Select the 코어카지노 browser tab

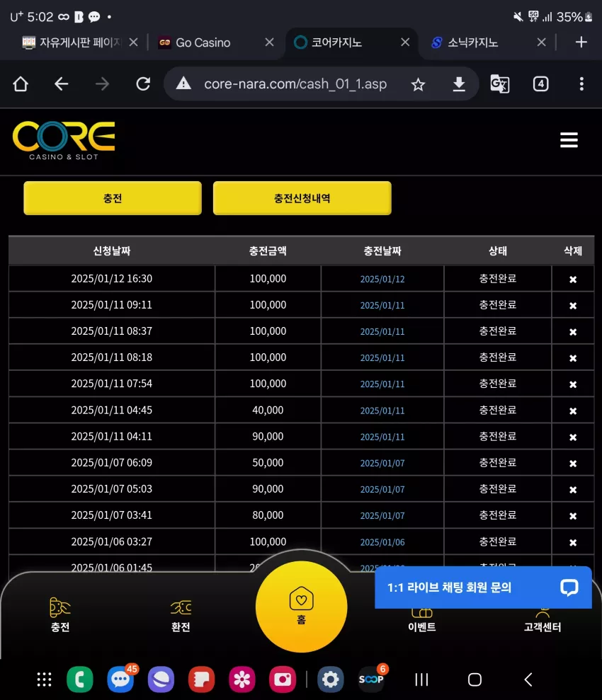328,43
